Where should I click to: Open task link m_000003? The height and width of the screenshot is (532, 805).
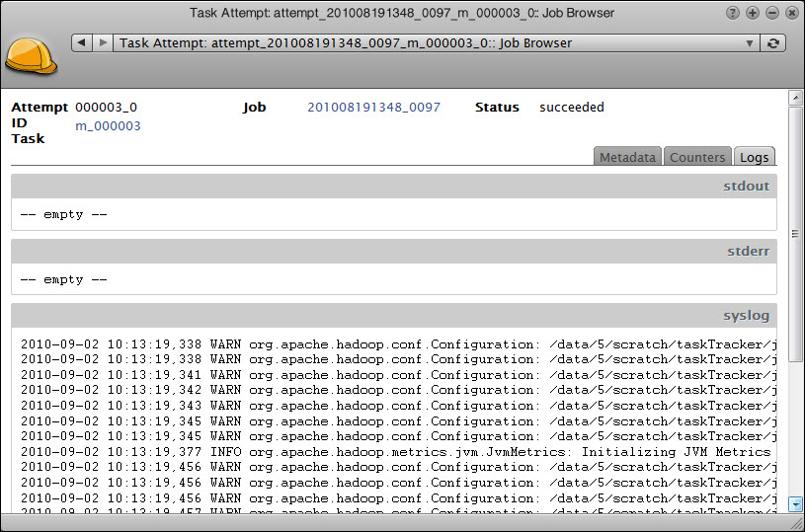(x=108, y=125)
